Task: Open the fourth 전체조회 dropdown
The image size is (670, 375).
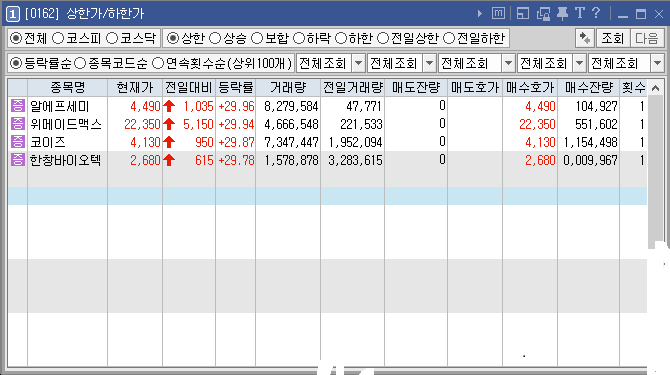Action: point(579,64)
